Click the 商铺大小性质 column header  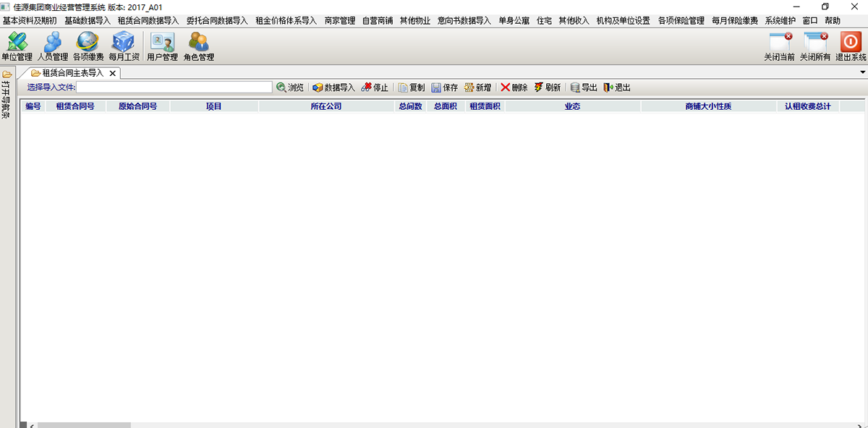[709, 106]
